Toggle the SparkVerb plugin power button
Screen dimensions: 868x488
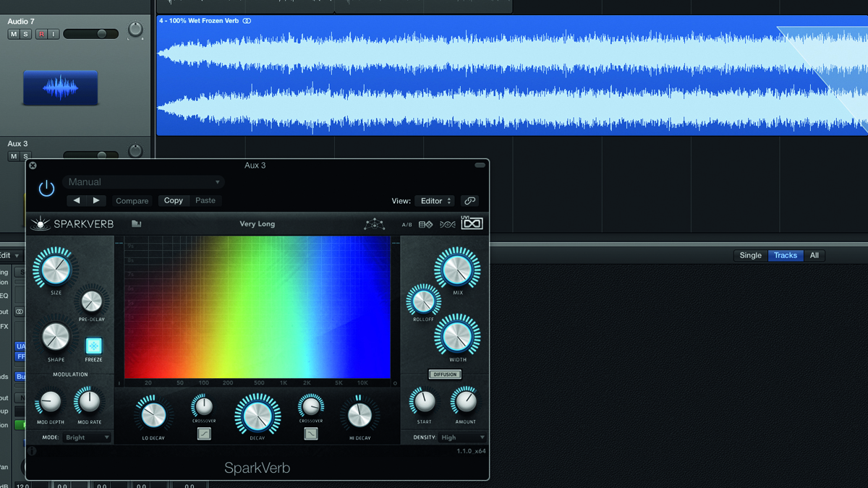click(46, 189)
